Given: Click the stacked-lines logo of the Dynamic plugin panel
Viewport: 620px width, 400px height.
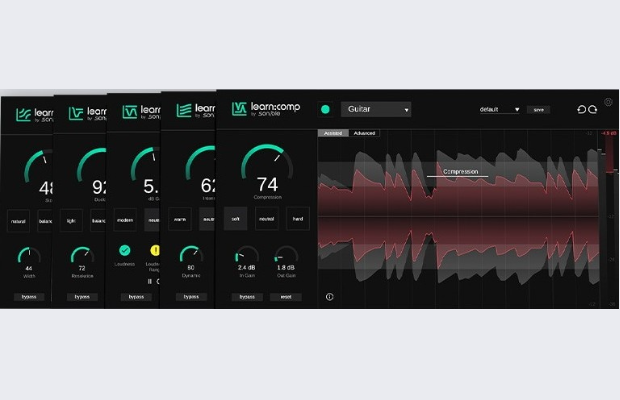Looking at the screenshot, I should (184, 110).
